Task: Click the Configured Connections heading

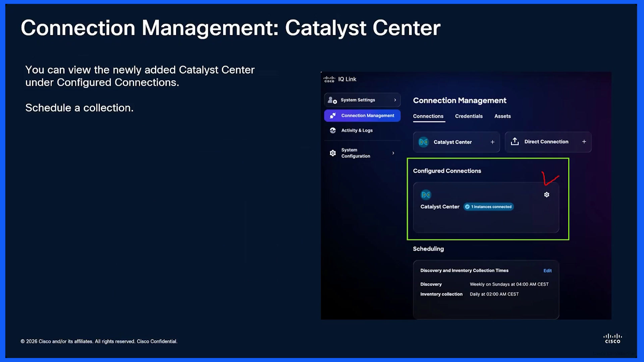Action: [x=447, y=171]
